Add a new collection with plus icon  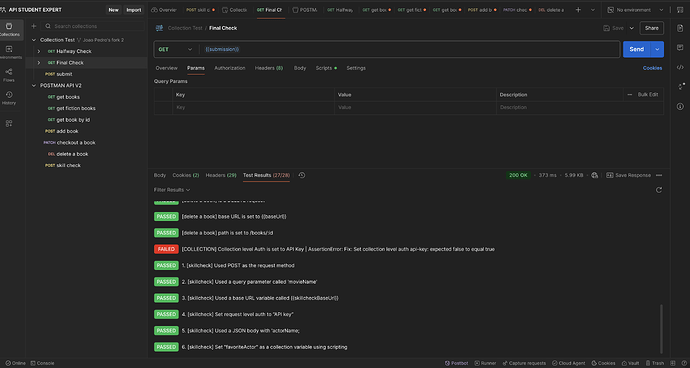coord(33,26)
